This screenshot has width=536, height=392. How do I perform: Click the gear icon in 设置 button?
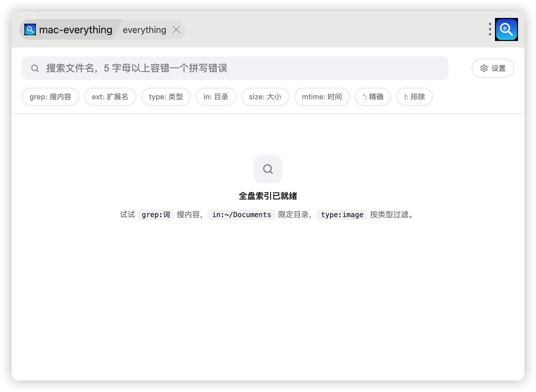(484, 68)
